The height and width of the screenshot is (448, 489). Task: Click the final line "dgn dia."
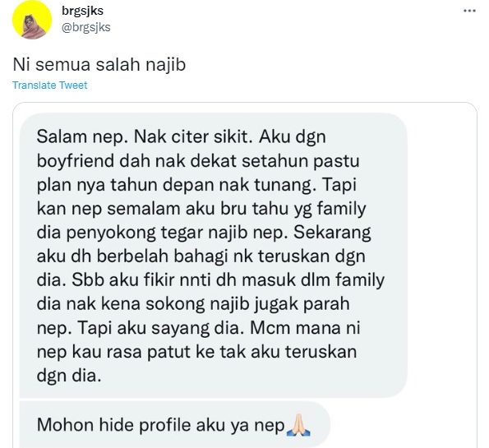click(69, 376)
